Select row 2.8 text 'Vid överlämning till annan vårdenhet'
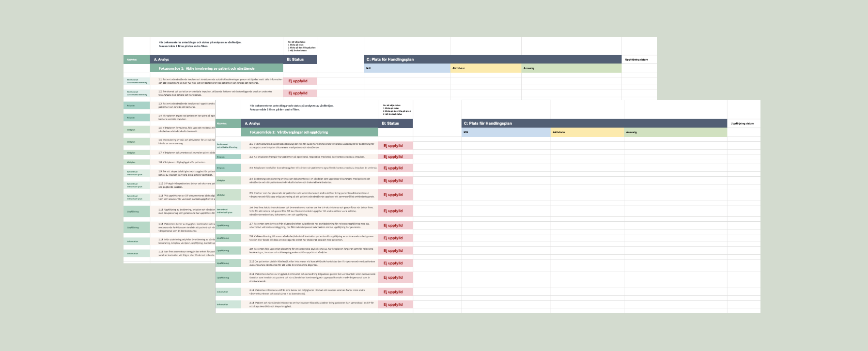The height and width of the screenshot is (351, 868). [311, 238]
